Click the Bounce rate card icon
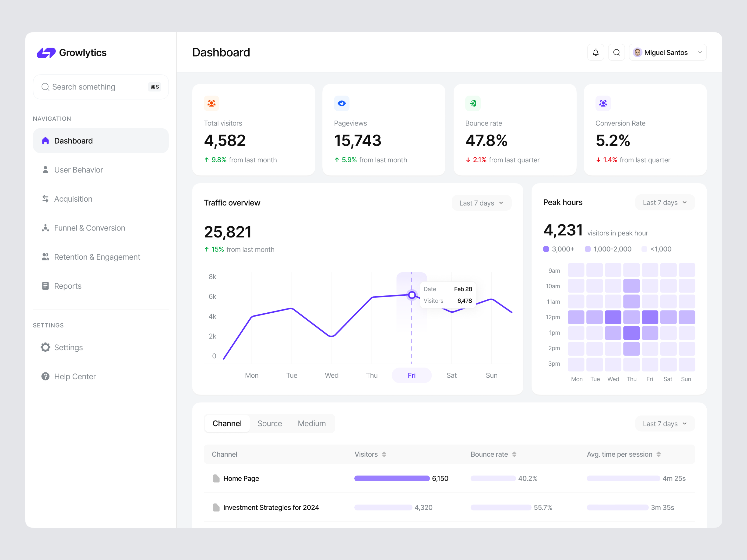This screenshot has height=560, width=747. click(472, 103)
